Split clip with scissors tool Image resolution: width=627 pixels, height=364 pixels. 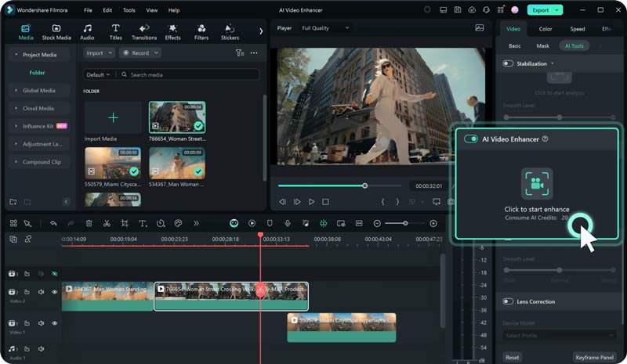[x=107, y=223]
